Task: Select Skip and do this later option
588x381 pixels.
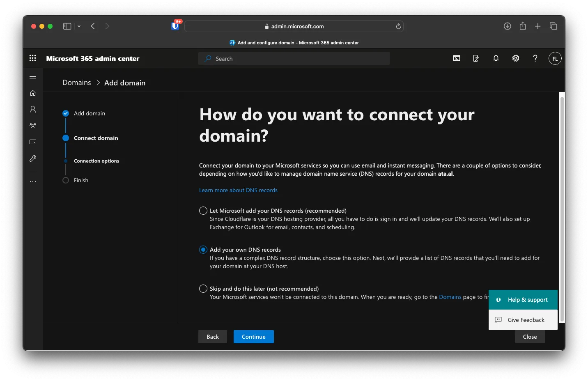Action: 203,289
